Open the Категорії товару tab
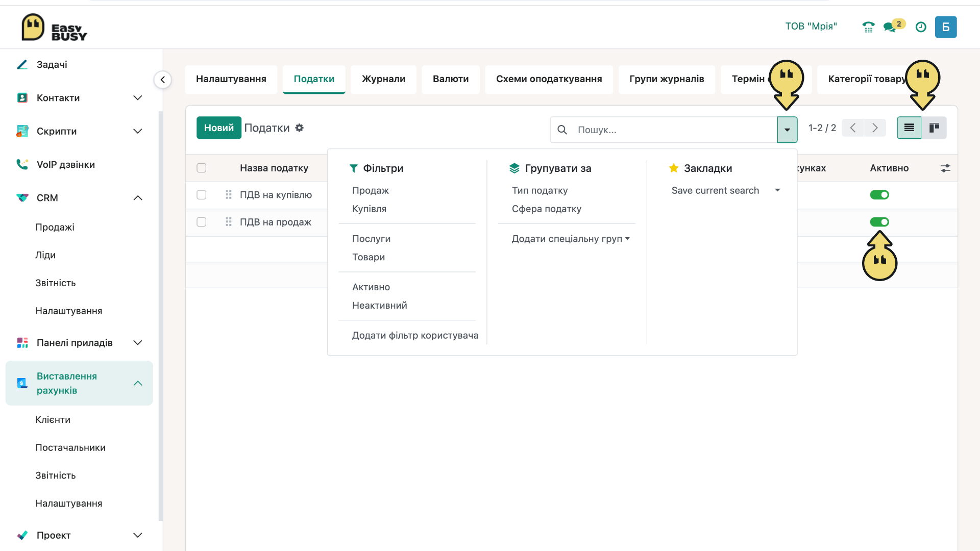This screenshot has width=980, height=551. click(867, 79)
